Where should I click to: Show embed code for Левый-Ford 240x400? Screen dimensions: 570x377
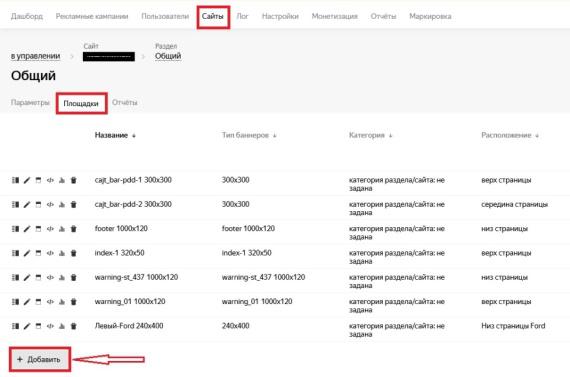[x=50, y=326]
